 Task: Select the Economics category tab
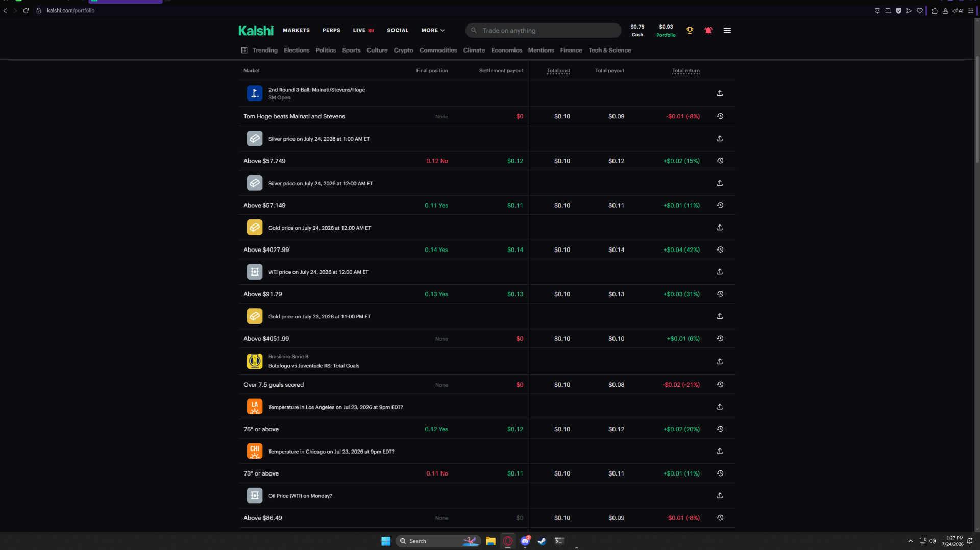(506, 51)
